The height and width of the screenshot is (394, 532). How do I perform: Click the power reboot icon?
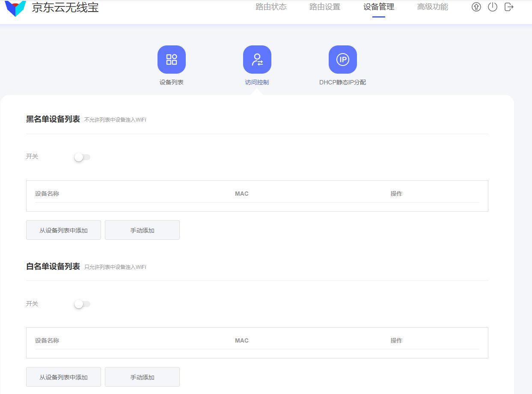493,7
